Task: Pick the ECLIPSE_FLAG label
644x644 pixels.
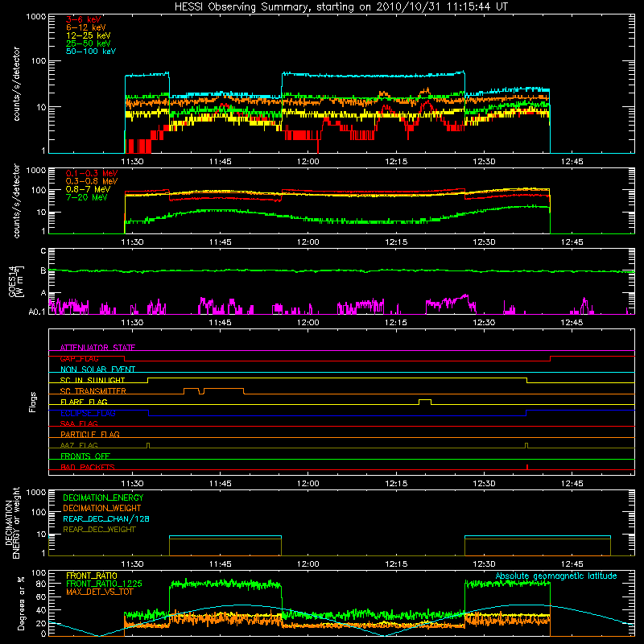Action: (x=88, y=413)
